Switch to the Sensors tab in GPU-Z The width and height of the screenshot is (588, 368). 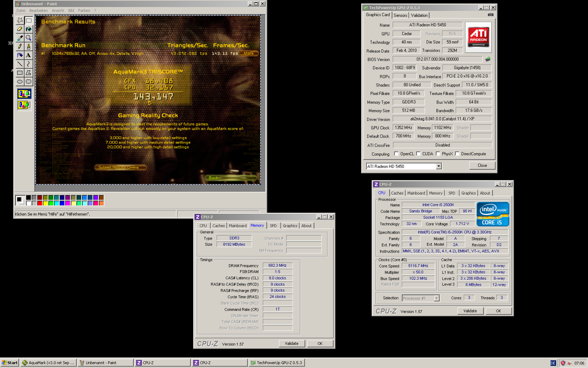tap(400, 15)
